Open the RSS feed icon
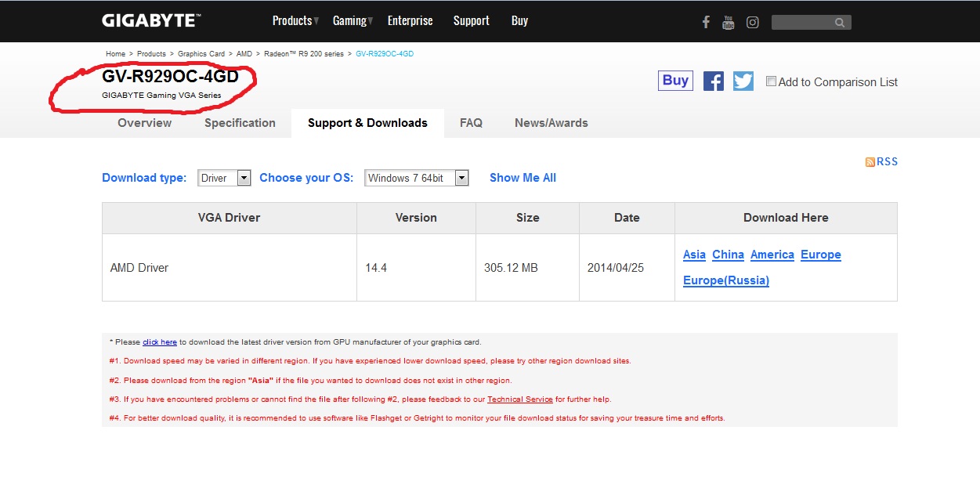980x477 pixels. click(870, 162)
